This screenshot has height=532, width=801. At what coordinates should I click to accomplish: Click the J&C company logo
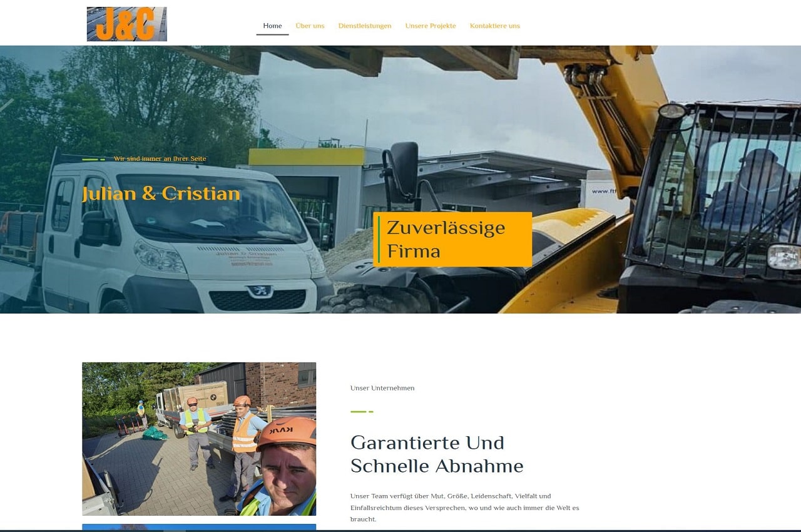126,24
